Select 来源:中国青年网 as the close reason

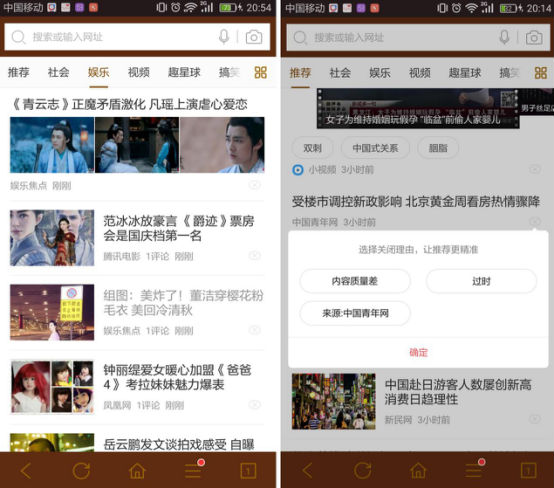[x=355, y=313]
